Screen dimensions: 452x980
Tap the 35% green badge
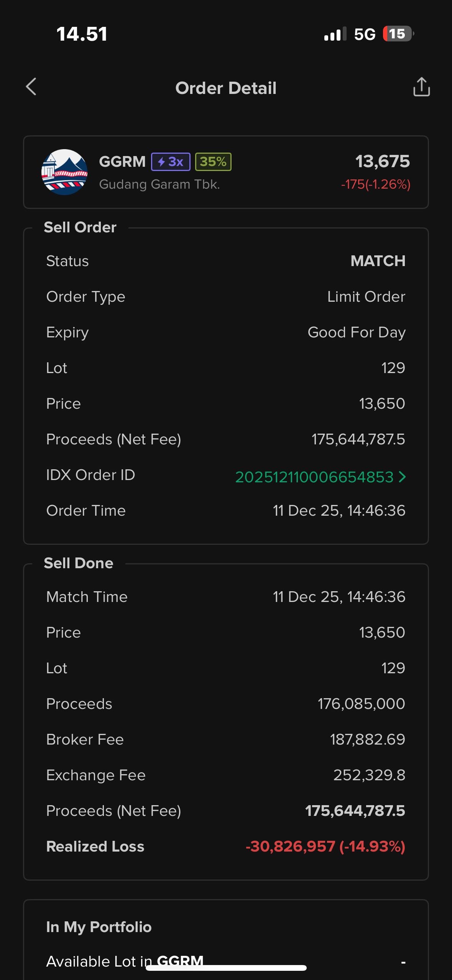click(x=213, y=162)
